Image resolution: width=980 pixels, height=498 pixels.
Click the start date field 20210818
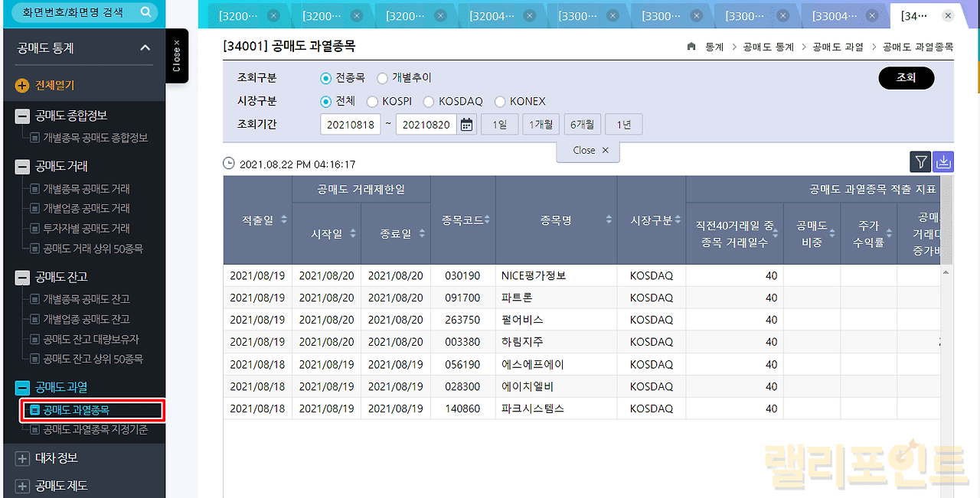(350, 125)
